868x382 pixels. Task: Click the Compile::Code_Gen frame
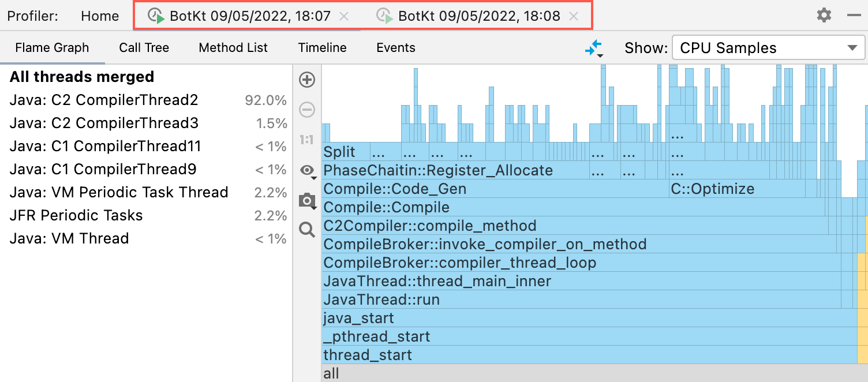[495, 189]
